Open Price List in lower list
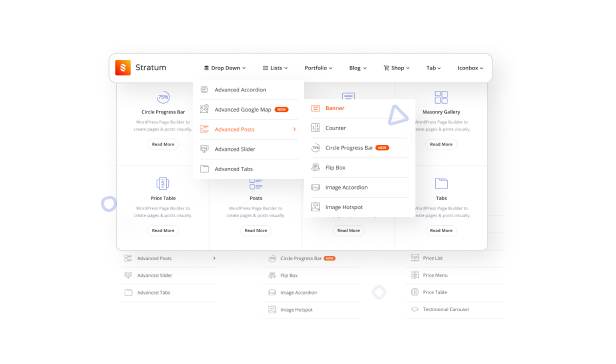This screenshot has height=364, width=616. 455,258
